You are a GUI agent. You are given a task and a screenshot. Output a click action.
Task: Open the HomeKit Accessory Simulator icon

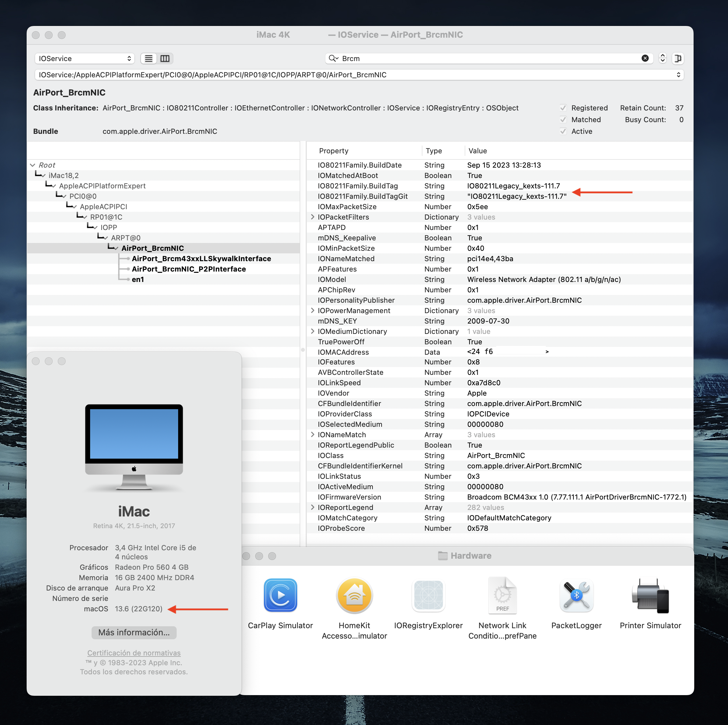point(354,595)
